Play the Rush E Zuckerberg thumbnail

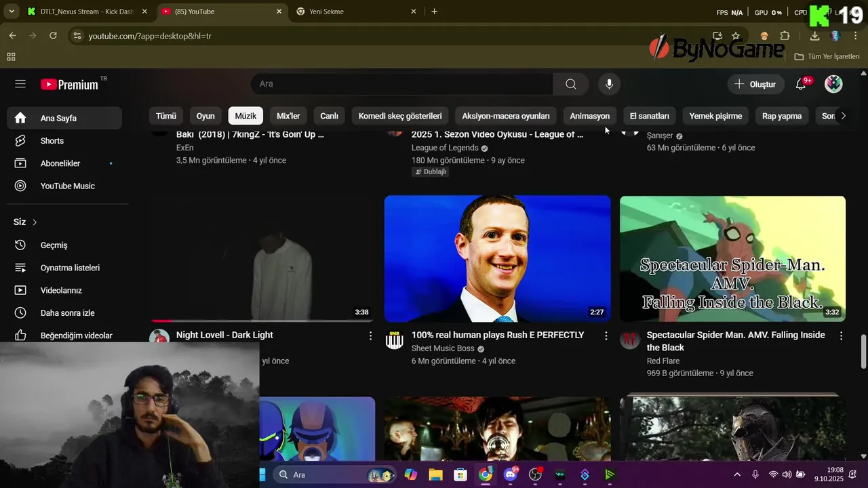pyautogui.click(x=498, y=259)
